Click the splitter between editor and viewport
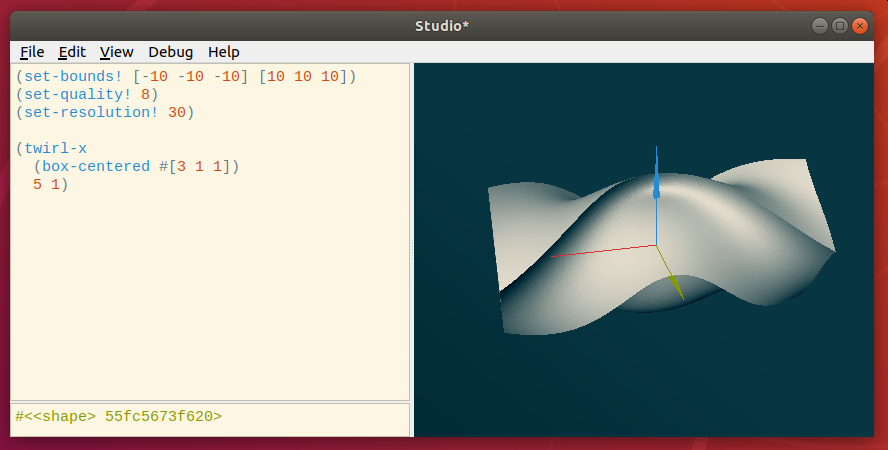Image resolution: width=888 pixels, height=450 pixels. click(412, 250)
